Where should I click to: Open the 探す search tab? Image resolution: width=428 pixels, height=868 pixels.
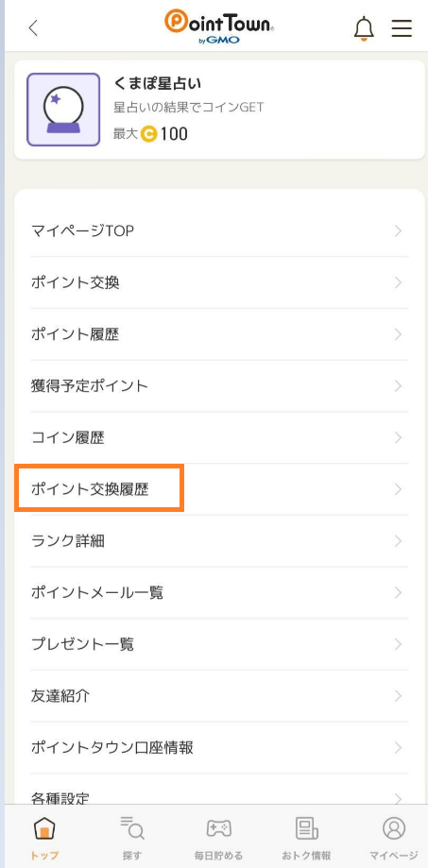131,828
